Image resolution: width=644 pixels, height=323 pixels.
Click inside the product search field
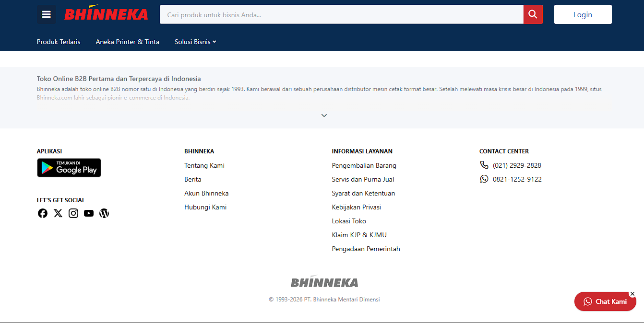(336, 14)
